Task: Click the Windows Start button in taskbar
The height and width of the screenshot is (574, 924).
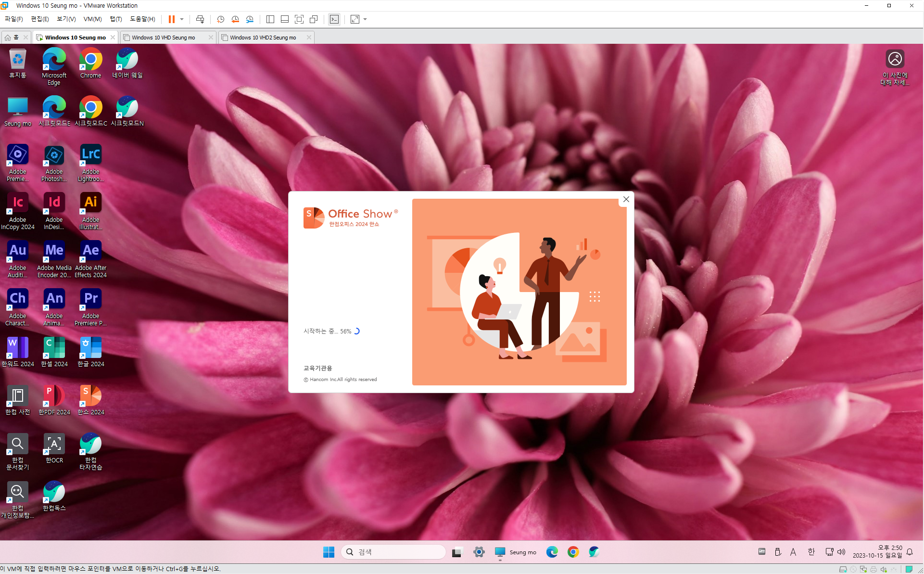Action: [x=329, y=552]
